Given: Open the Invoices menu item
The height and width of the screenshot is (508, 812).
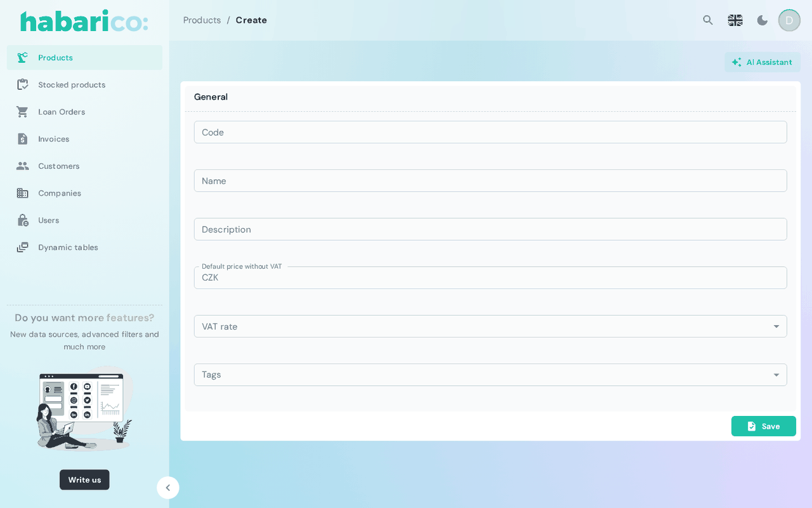Looking at the screenshot, I should [84, 139].
